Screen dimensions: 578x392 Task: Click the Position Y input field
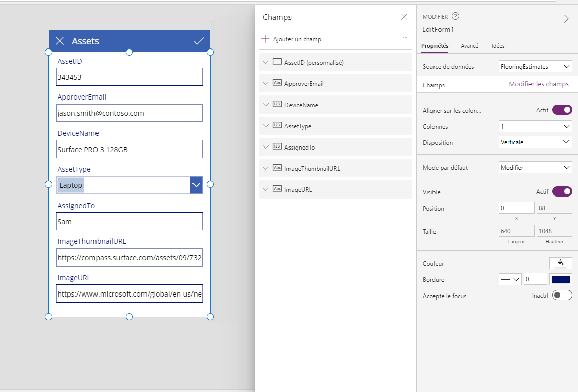(x=554, y=208)
